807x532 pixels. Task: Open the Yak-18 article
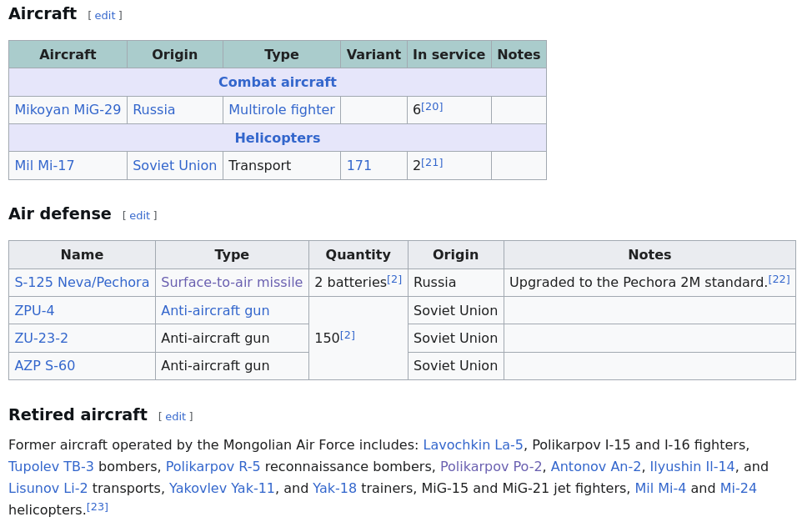(334, 489)
